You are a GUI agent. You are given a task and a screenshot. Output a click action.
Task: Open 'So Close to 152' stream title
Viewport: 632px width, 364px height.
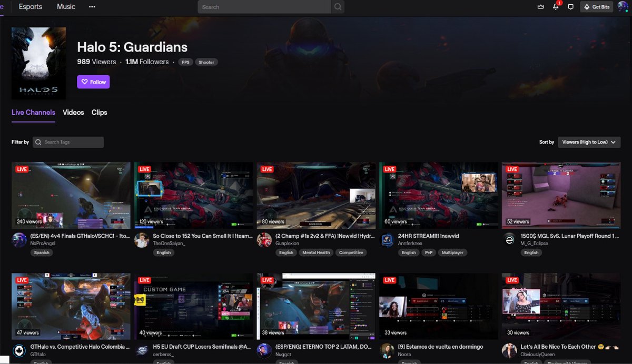click(203, 236)
